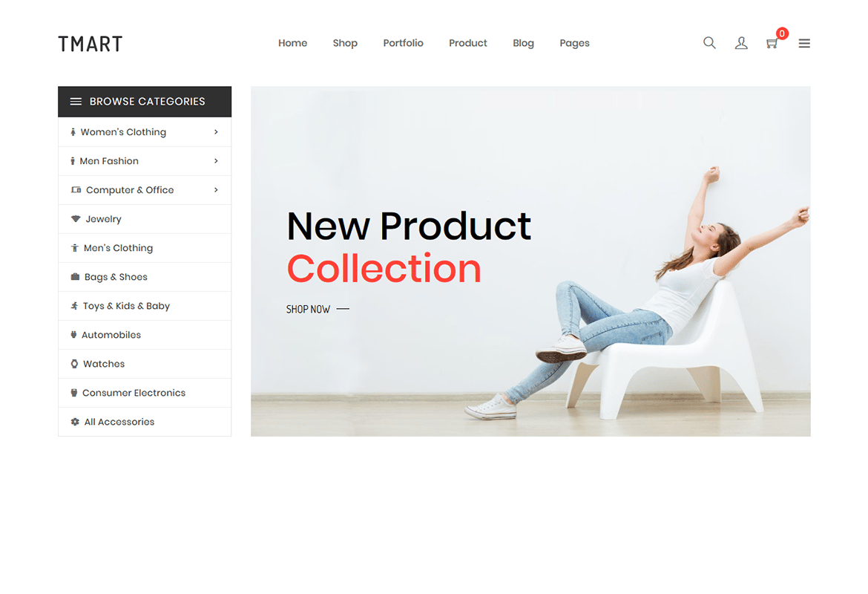The width and height of the screenshot is (868, 594).
Task: Expand the Women's Clothing submenu chevron
Action: click(x=216, y=132)
